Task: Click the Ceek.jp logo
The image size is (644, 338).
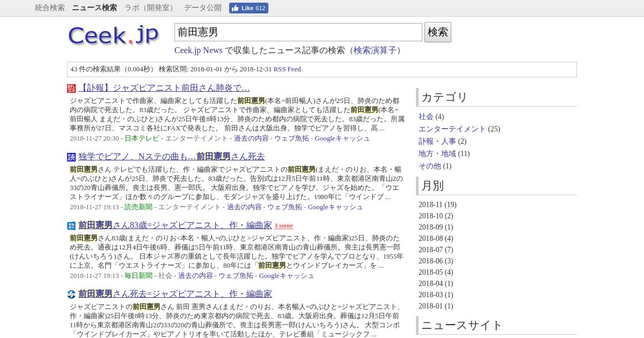Action: [114, 35]
